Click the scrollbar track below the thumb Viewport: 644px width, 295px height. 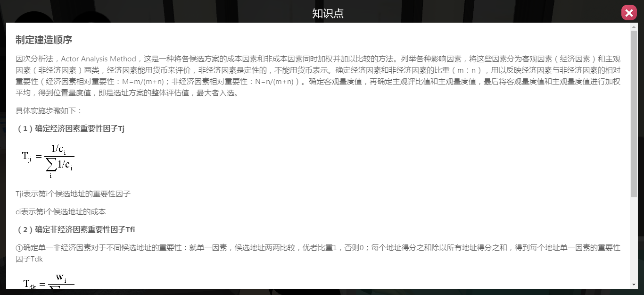634,239
